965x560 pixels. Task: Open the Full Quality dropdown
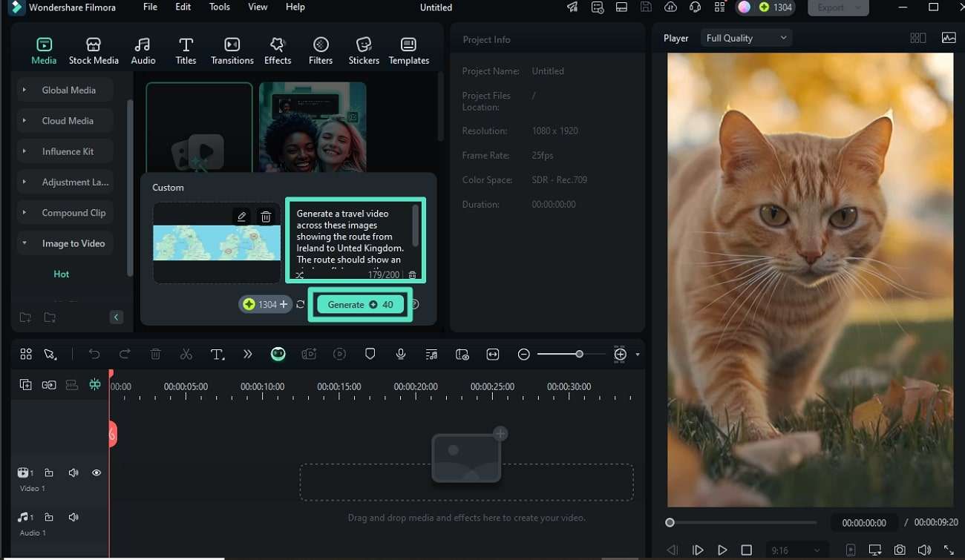click(746, 38)
